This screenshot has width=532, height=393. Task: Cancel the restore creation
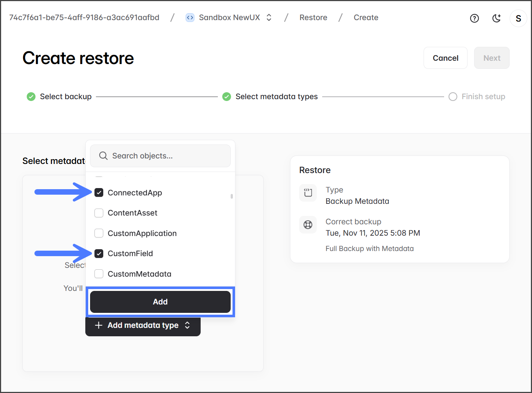tap(445, 58)
